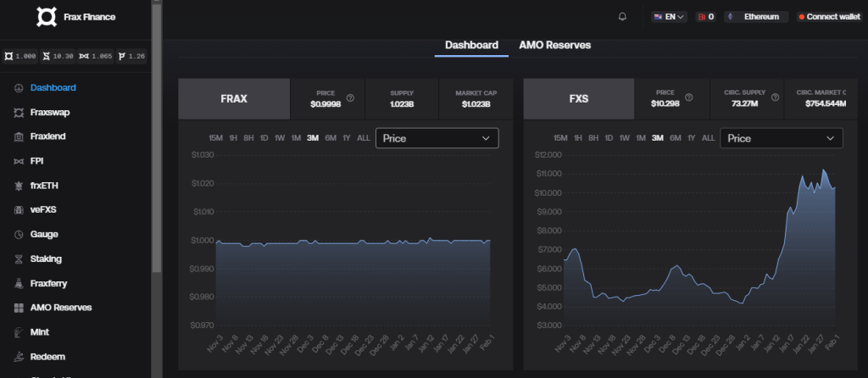Click the Fraxswap sidebar icon
Screen dimensions: 868x378
19,113
